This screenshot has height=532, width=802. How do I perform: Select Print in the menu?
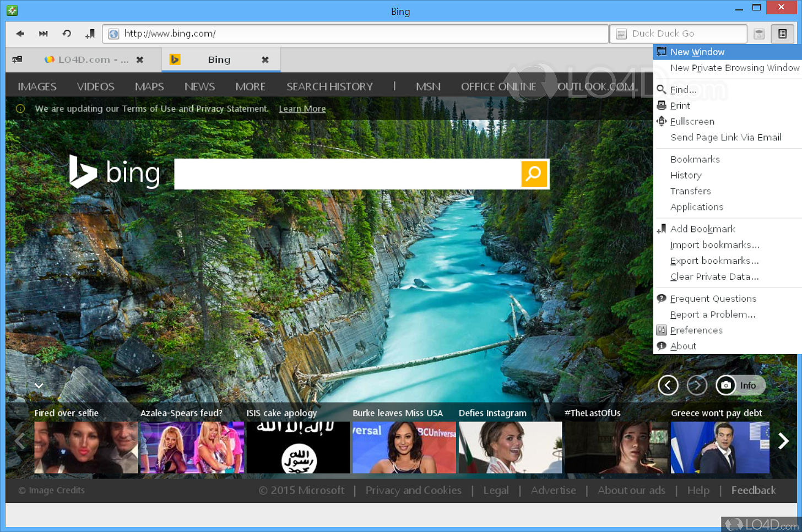[x=727, y=105]
